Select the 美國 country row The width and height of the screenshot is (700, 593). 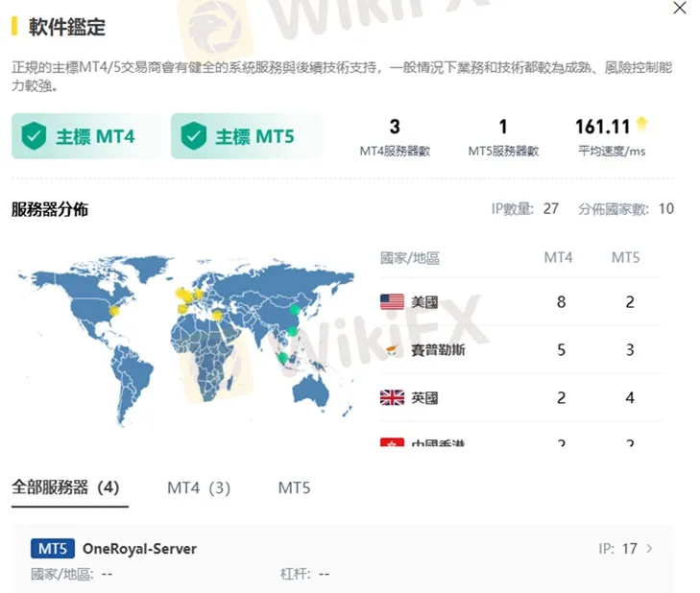point(521,302)
